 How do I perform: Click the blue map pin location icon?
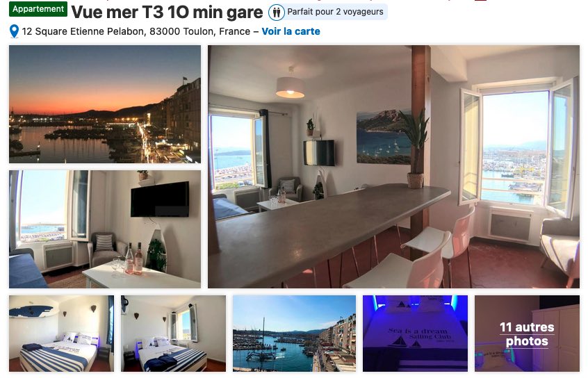14,31
